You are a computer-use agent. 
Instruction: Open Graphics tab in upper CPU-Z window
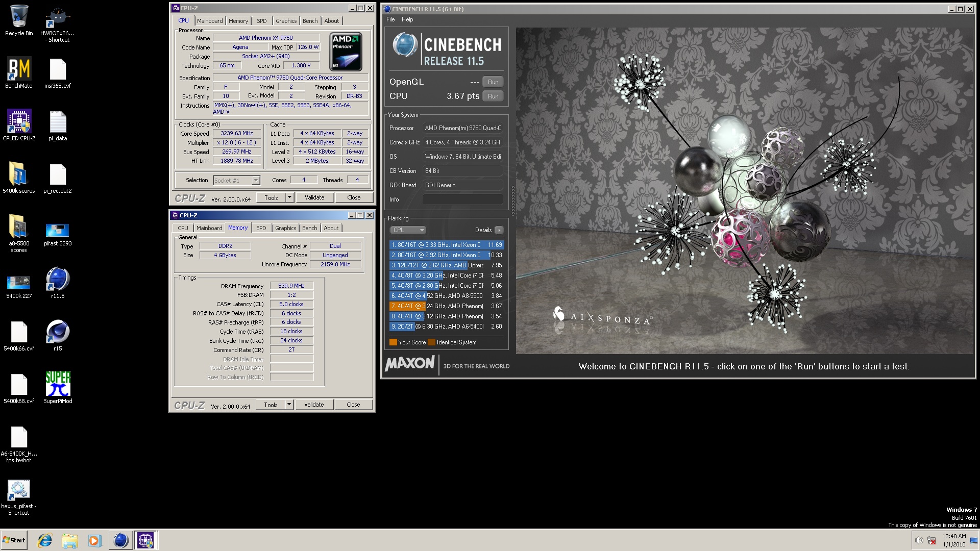[x=286, y=21]
